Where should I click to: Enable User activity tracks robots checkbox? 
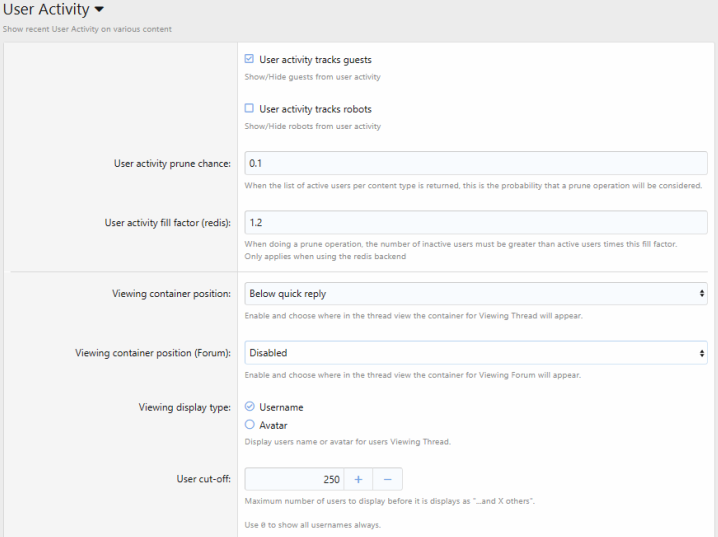pos(249,108)
